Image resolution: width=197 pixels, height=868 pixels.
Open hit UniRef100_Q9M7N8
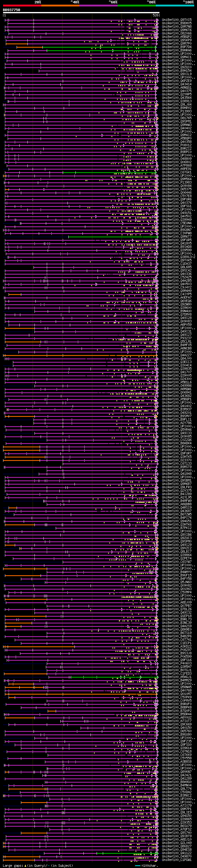tap(177, 26)
